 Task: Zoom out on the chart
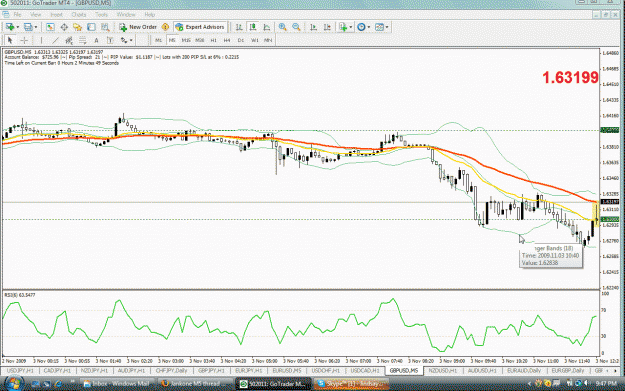click(296, 27)
